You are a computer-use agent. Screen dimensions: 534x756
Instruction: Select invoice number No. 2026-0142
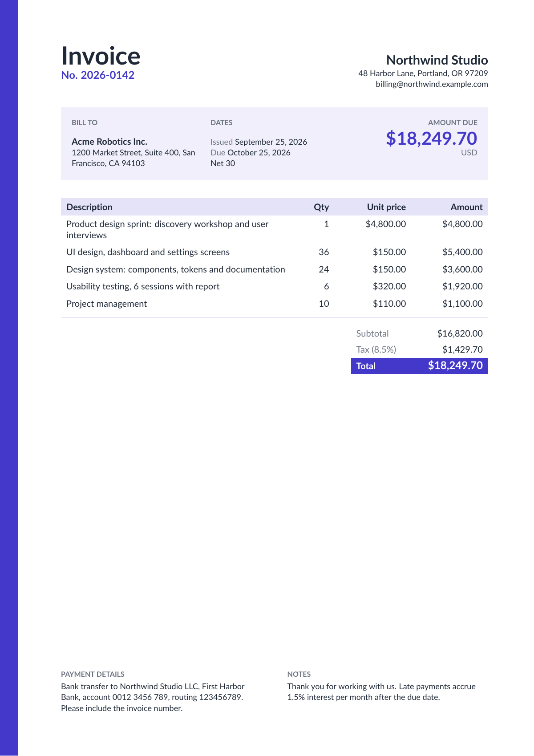pos(98,75)
